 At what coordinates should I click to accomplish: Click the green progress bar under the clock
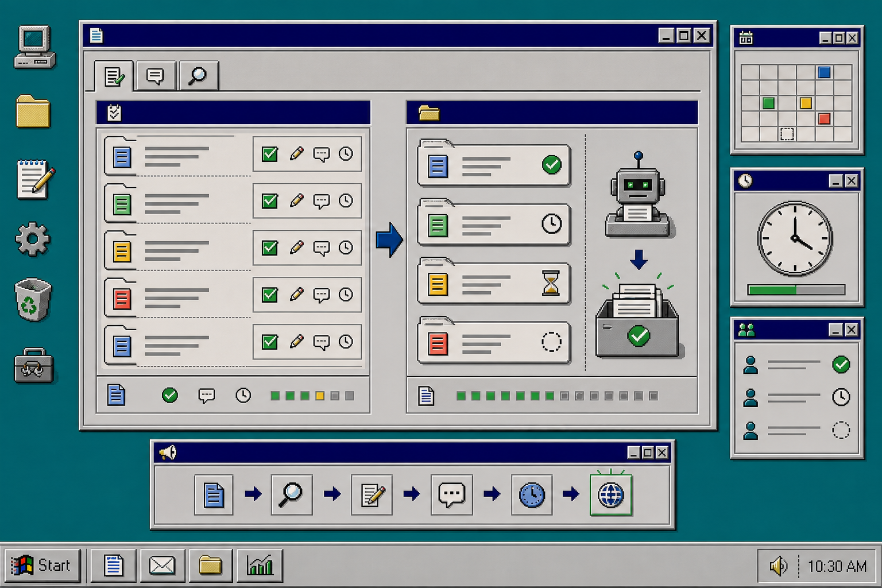pyautogui.click(x=796, y=290)
